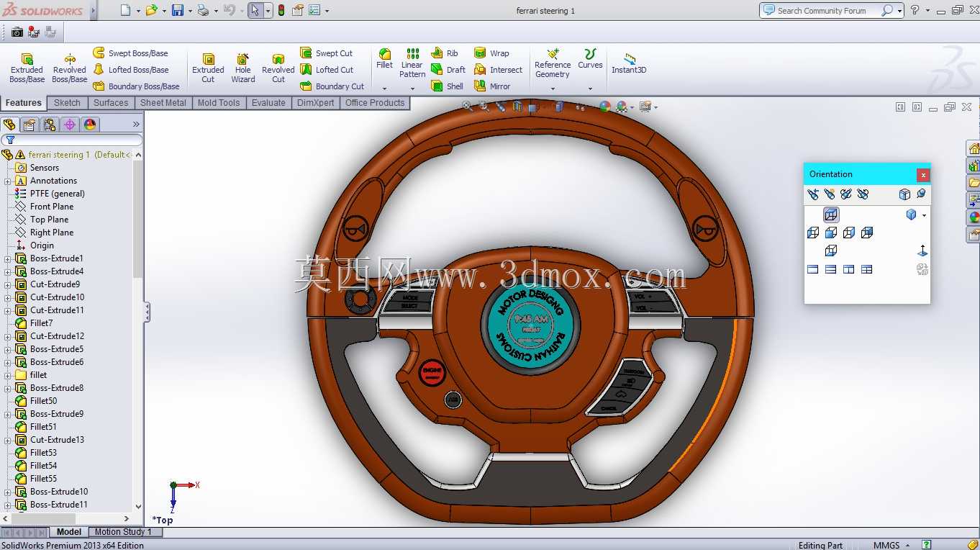
Task: Switch to the Surfaces tab
Action: point(111,103)
